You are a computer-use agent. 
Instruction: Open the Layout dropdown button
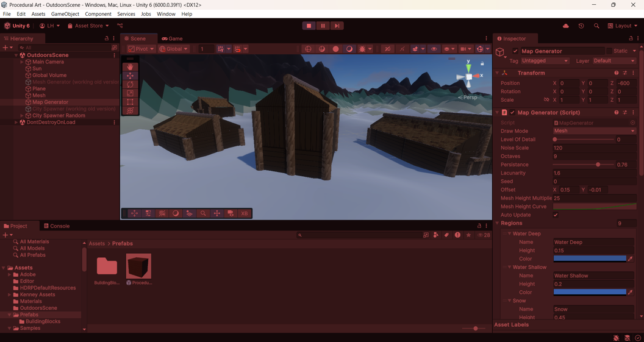coord(622,26)
